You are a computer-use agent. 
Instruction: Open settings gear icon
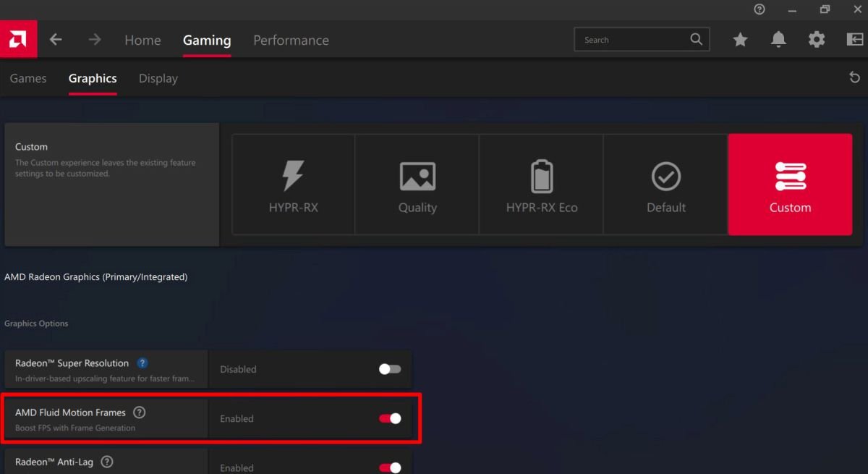point(817,40)
